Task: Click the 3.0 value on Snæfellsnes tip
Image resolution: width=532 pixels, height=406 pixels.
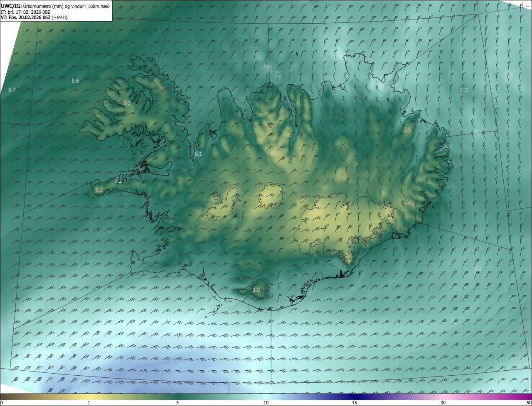Action: pyautogui.click(x=98, y=190)
